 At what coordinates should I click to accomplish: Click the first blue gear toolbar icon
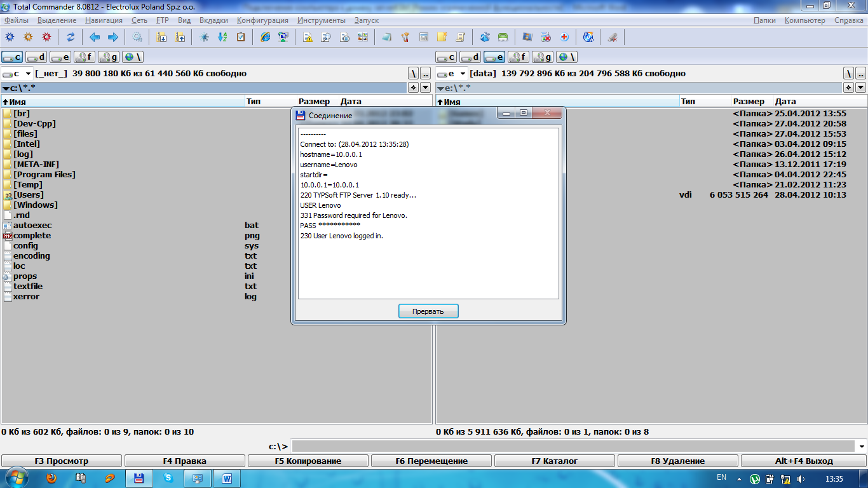coord(10,37)
